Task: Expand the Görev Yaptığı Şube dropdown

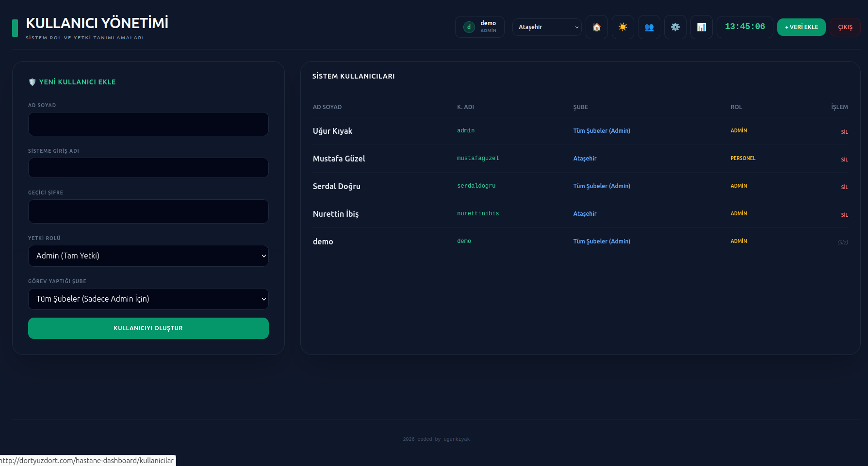Action: [148, 299]
